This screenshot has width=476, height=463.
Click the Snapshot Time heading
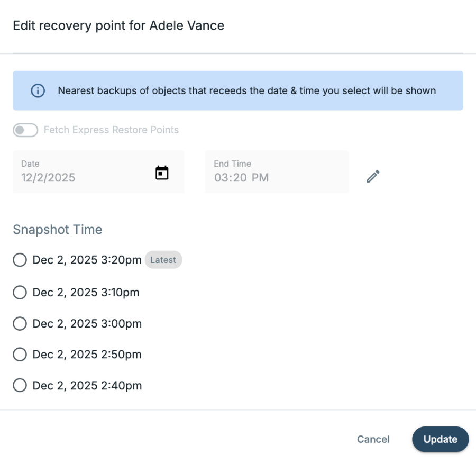pyautogui.click(x=57, y=230)
